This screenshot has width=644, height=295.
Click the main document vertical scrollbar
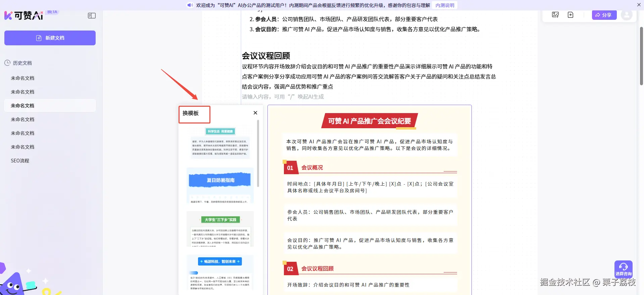641,56
